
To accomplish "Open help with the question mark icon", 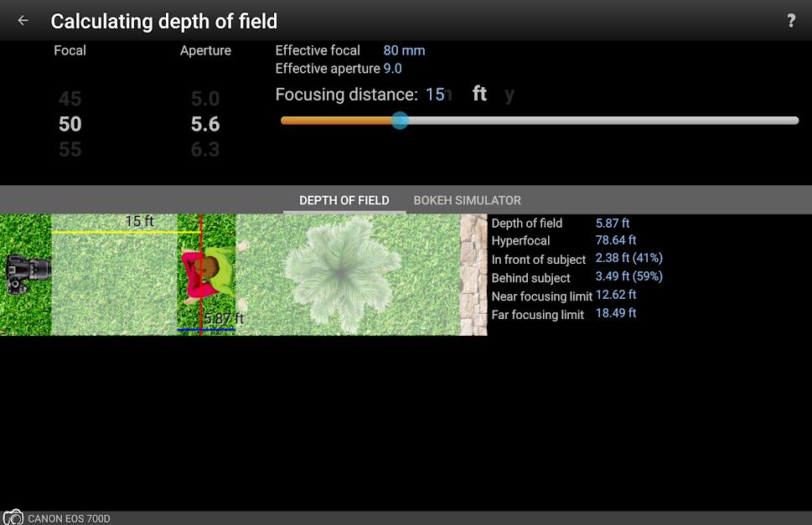I will pyautogui.click(x=790, y=21).
